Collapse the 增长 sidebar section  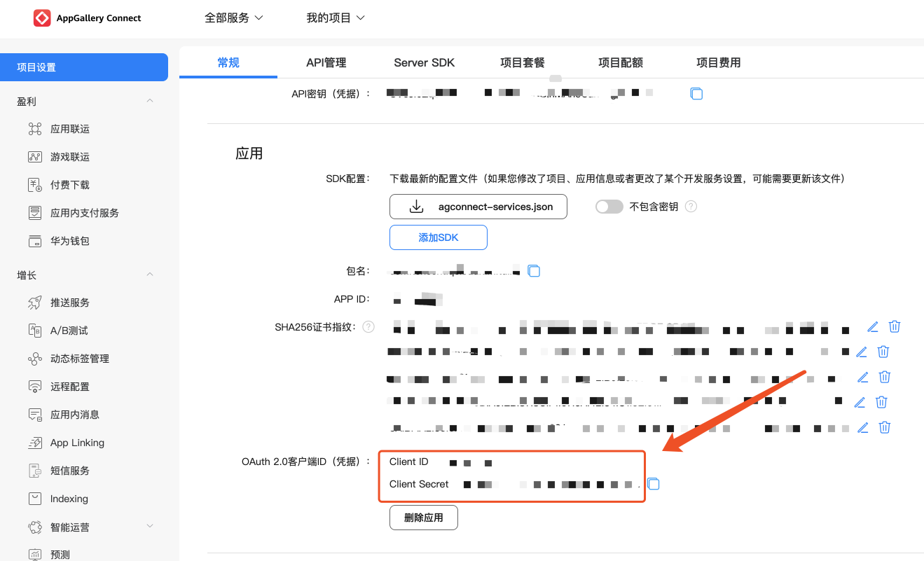click(x=150, y=275)
